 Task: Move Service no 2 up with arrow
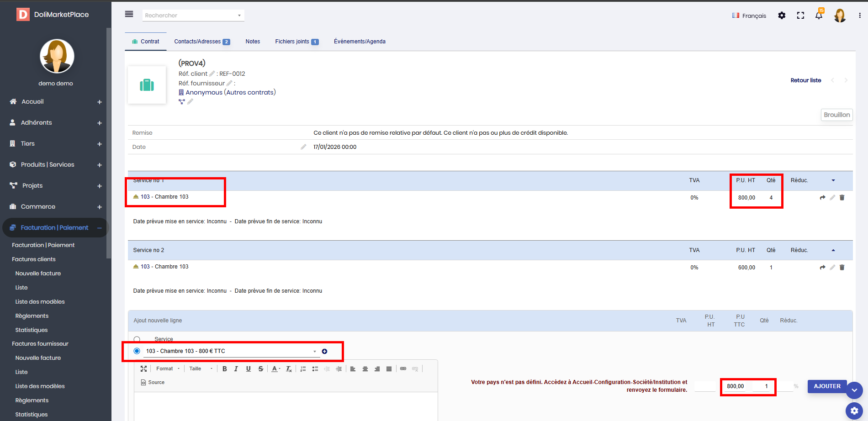pos(833,250)
